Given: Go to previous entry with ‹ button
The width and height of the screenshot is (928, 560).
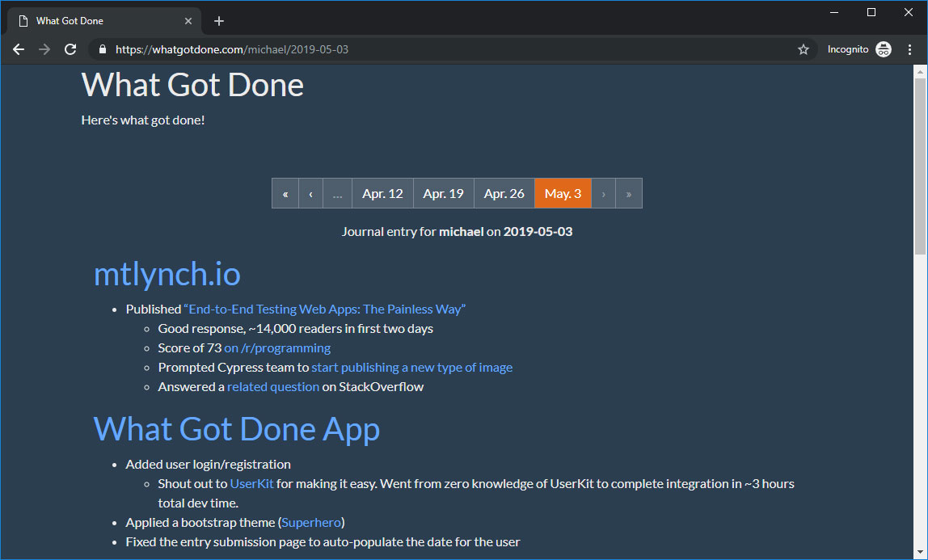Looking at the screenshot, I should point(310,193).
